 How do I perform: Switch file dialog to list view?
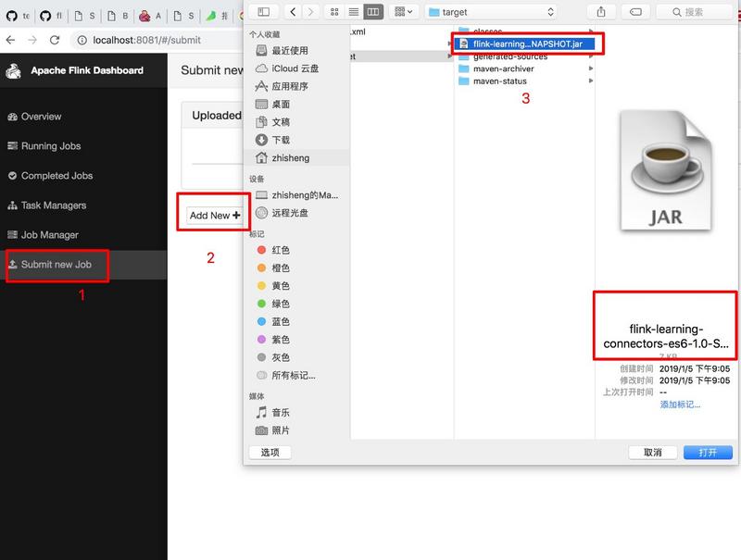(x=354, y=12)
